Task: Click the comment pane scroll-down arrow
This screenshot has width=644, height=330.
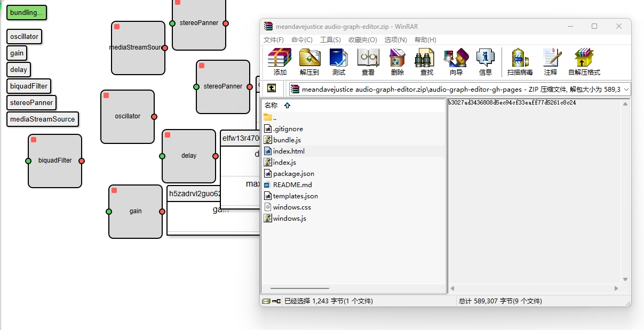Action: point(625,279)
